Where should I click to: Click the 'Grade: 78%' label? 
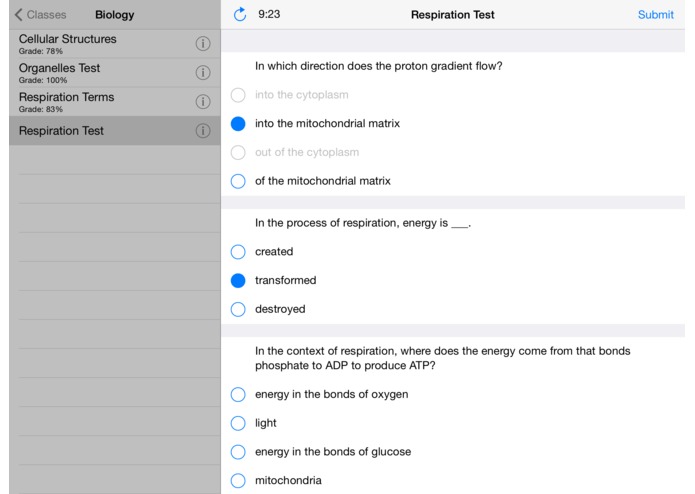point(41,51)
